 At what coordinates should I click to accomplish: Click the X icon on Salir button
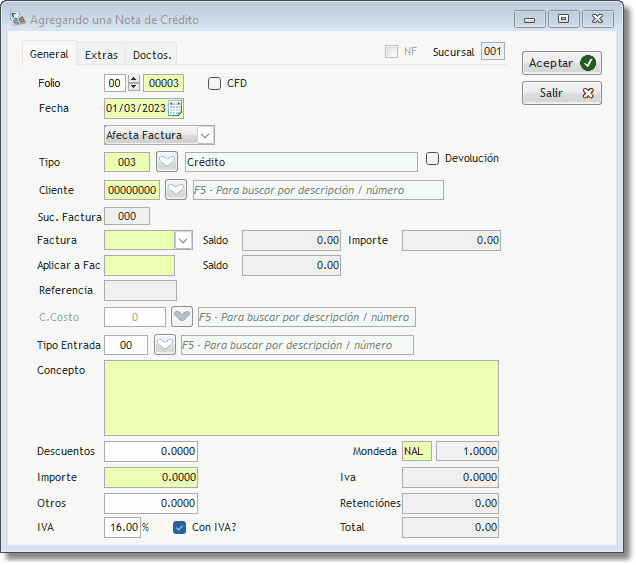588,93
